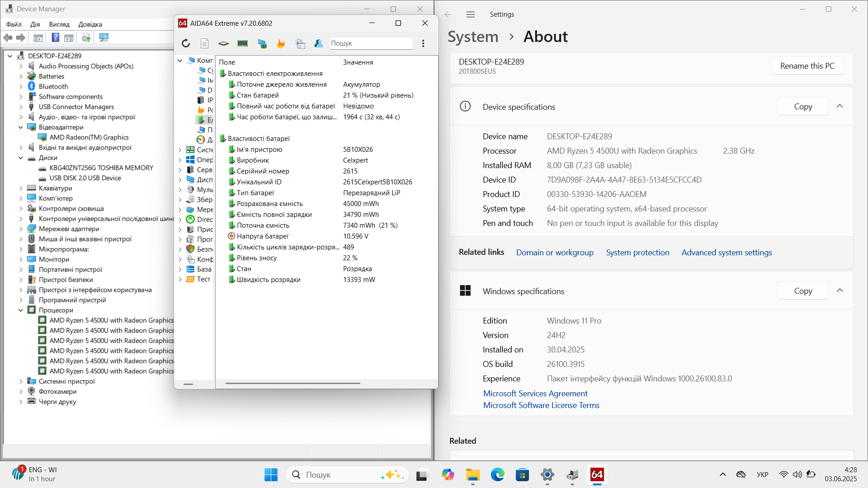Show hidden tray icons chevron
Image resolution: width=868 pixels, height=488 pixels.
(x=723, y=474)
